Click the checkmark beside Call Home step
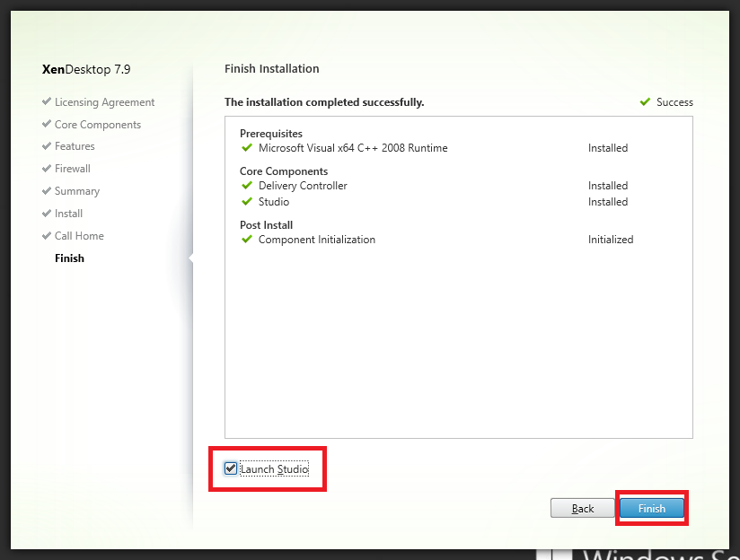 coord(46,236)
